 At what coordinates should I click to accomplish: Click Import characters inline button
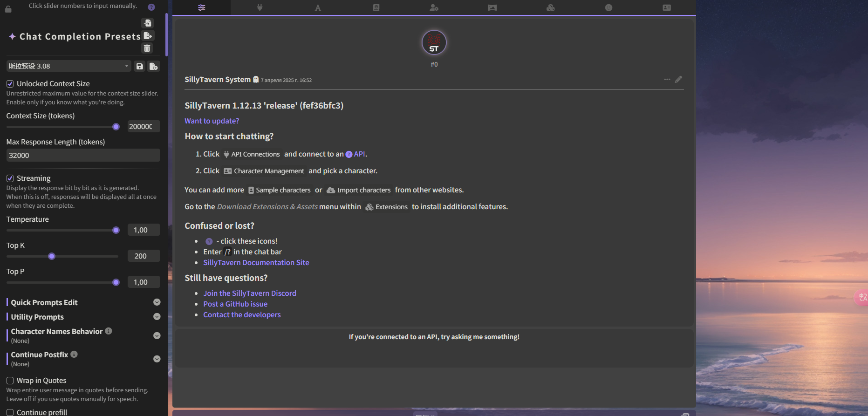tap(359, 190)
